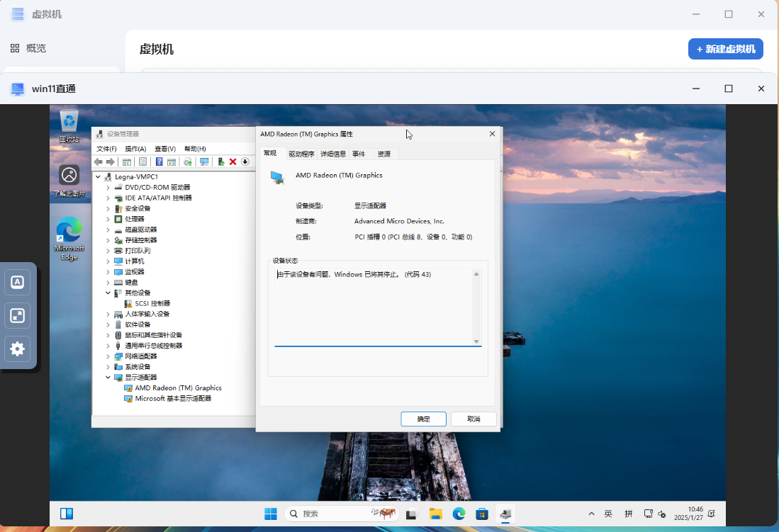
Task: Open Microsoft Store from the taskbar
Action: click(x=482, y=514)
